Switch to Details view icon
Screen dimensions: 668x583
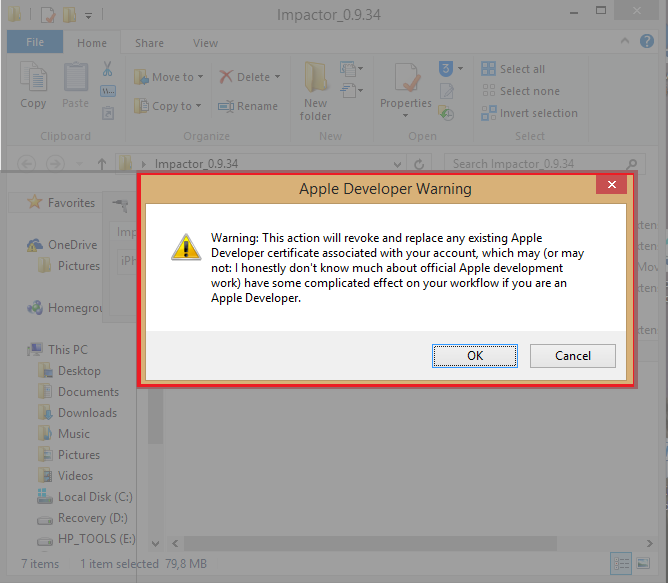coord(621,564)
